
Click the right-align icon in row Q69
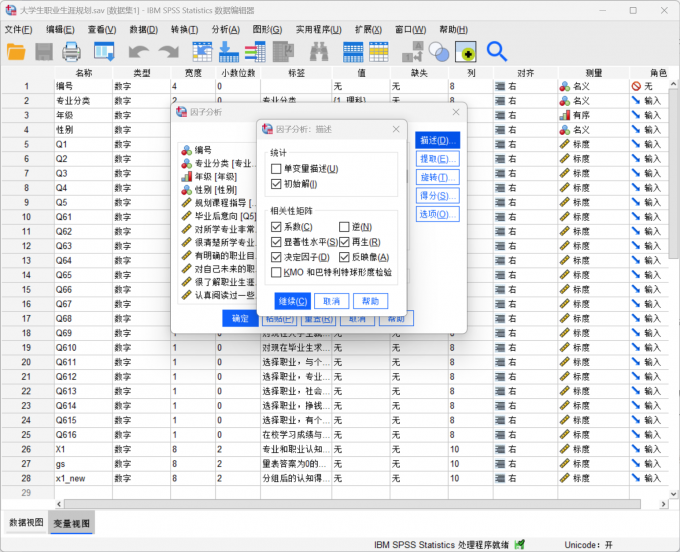click(x=500, y=333)
